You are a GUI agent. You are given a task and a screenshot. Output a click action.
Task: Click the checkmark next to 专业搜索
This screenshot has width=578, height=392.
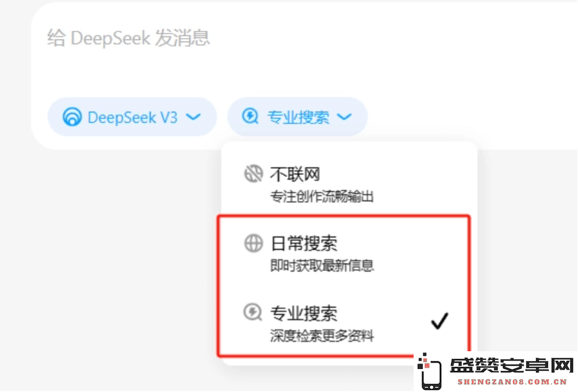[439, 321]
